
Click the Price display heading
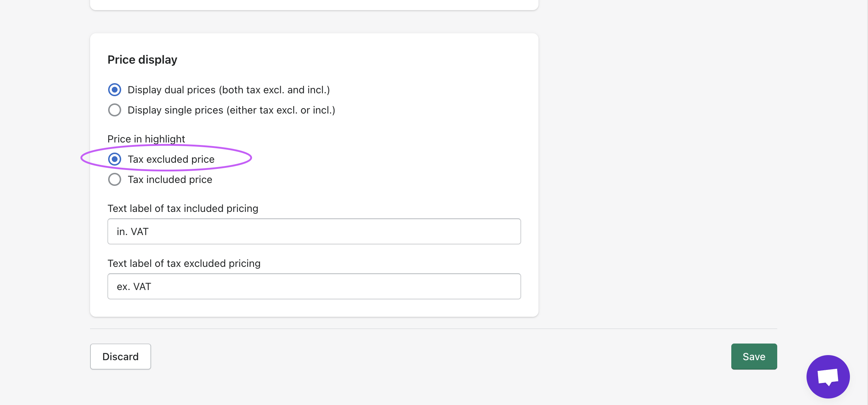(142, 59)
